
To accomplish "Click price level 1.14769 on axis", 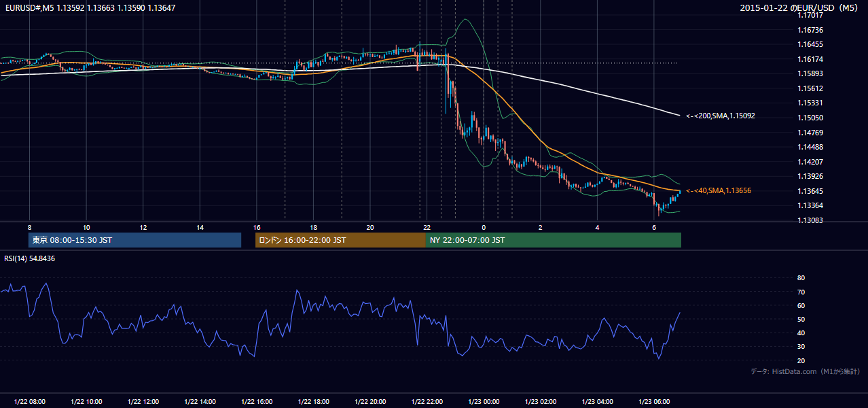I will (810, 133).
